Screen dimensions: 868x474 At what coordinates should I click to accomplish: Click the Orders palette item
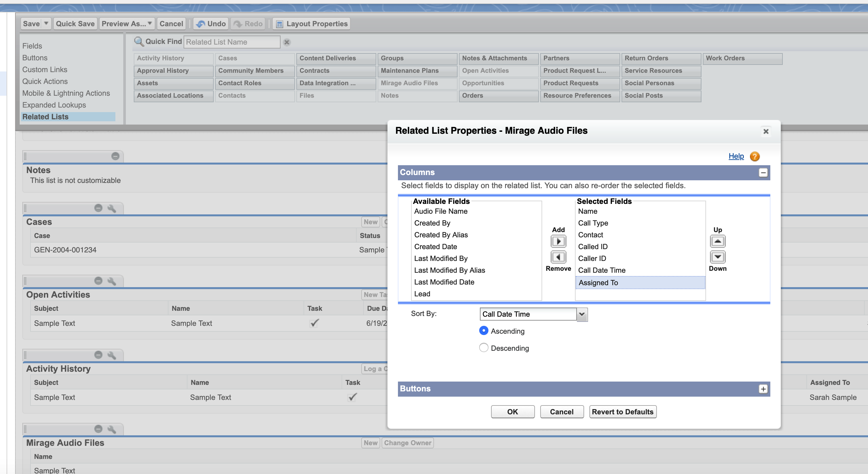pyautogui.click(x=499, y=96)
